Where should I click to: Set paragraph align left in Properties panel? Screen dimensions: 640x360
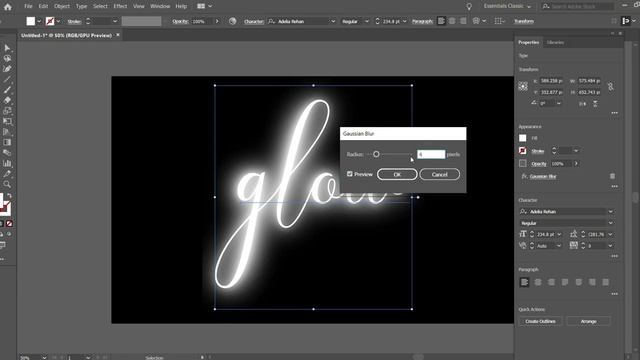point(524,282)
